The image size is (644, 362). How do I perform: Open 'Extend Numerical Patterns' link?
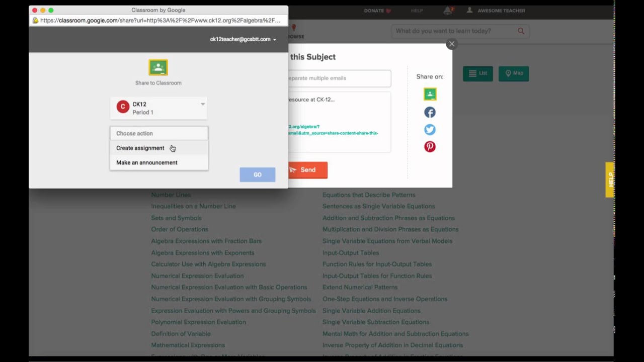pyautogui.click(x=360, y=287)
